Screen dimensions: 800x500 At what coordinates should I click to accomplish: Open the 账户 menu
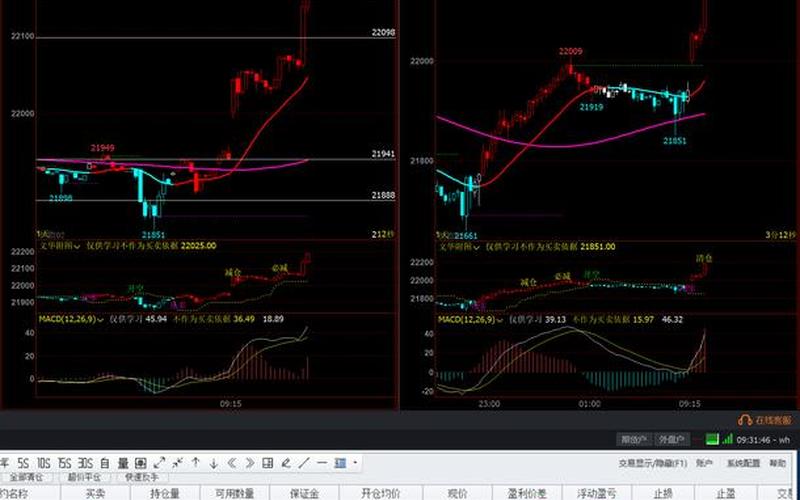tap(705, 463)
